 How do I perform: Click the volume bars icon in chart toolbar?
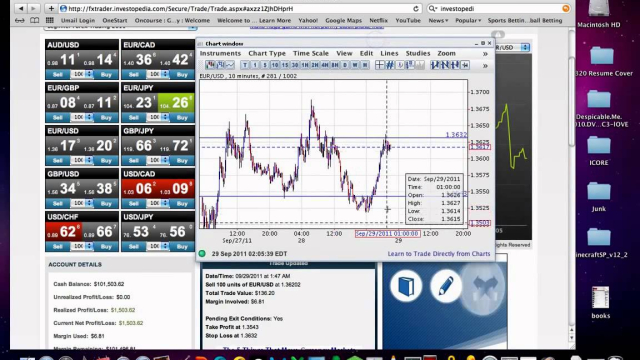pyautogui.click(x=420, y=65)
